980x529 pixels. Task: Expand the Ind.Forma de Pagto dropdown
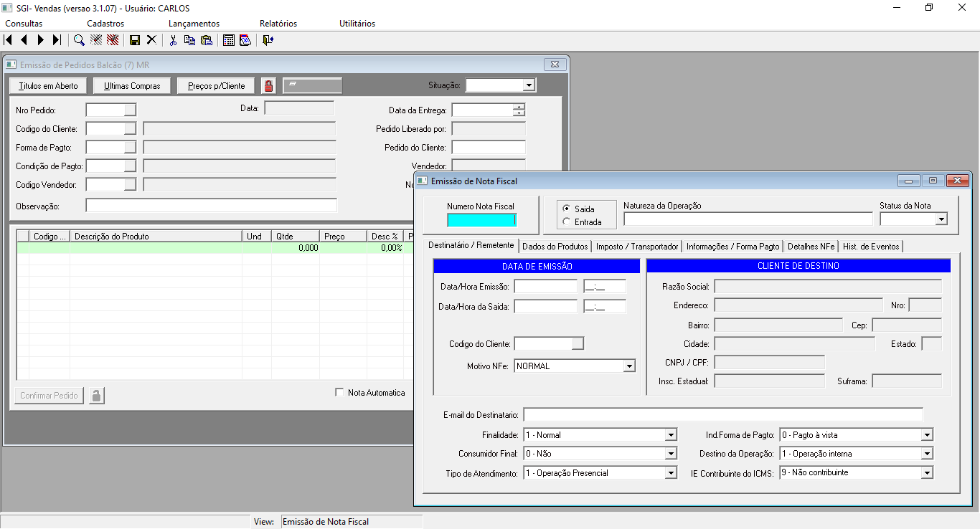click(927, 435)
